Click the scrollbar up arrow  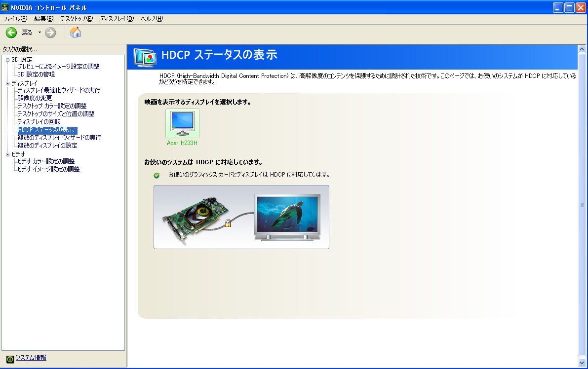[582, 49]
